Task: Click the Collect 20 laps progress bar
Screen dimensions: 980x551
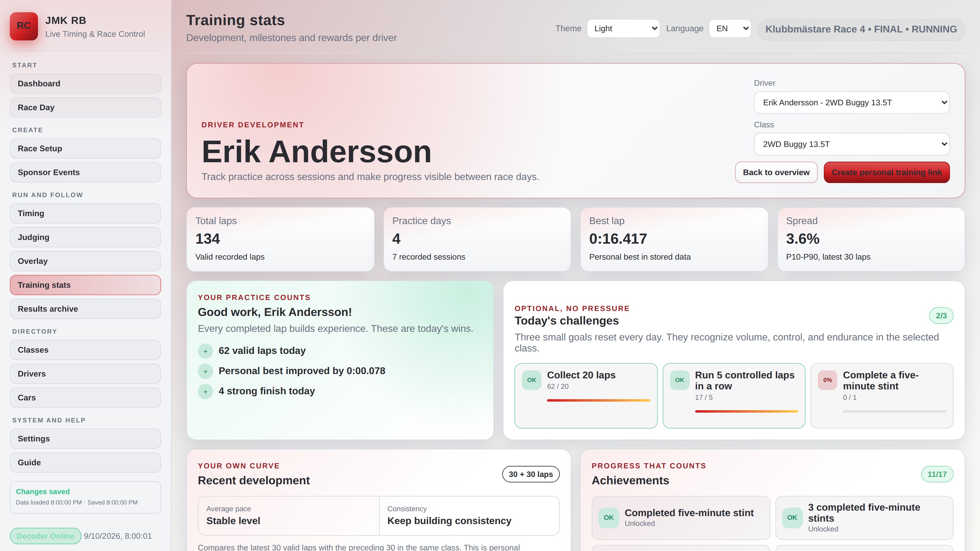Action: click(x=598, y=400)
